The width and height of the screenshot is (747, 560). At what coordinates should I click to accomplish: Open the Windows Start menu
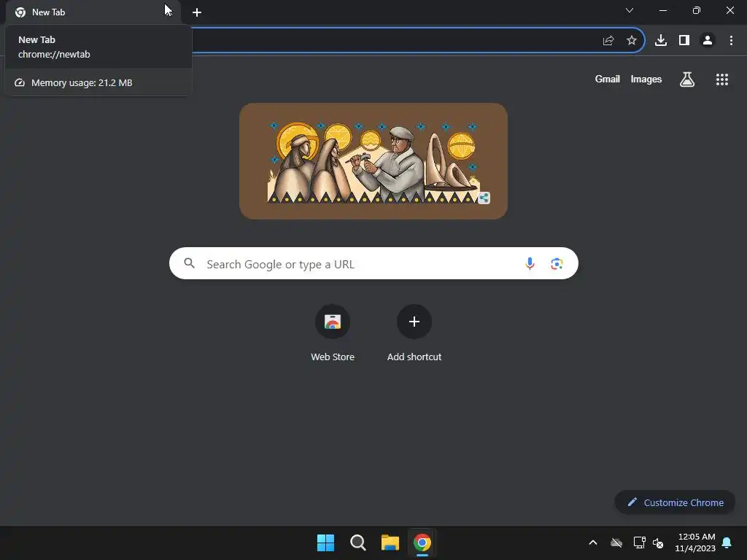(326, 542)
